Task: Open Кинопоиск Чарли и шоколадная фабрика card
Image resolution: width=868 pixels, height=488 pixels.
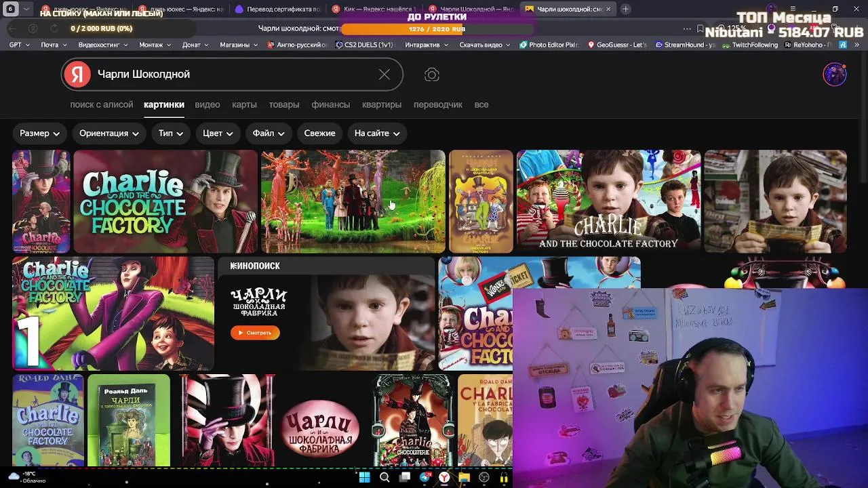Action: [x=326, y=314]
